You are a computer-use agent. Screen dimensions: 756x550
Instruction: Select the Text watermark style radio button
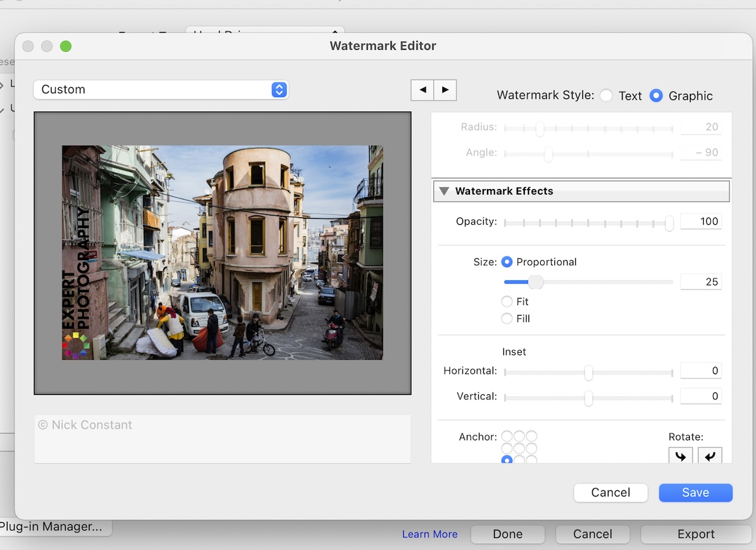coord(606,96)
